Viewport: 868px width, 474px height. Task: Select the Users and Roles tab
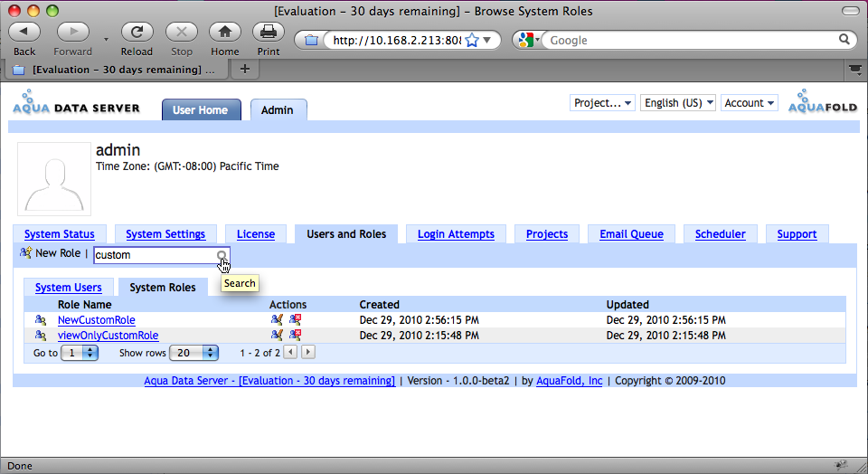pos(346,234)
